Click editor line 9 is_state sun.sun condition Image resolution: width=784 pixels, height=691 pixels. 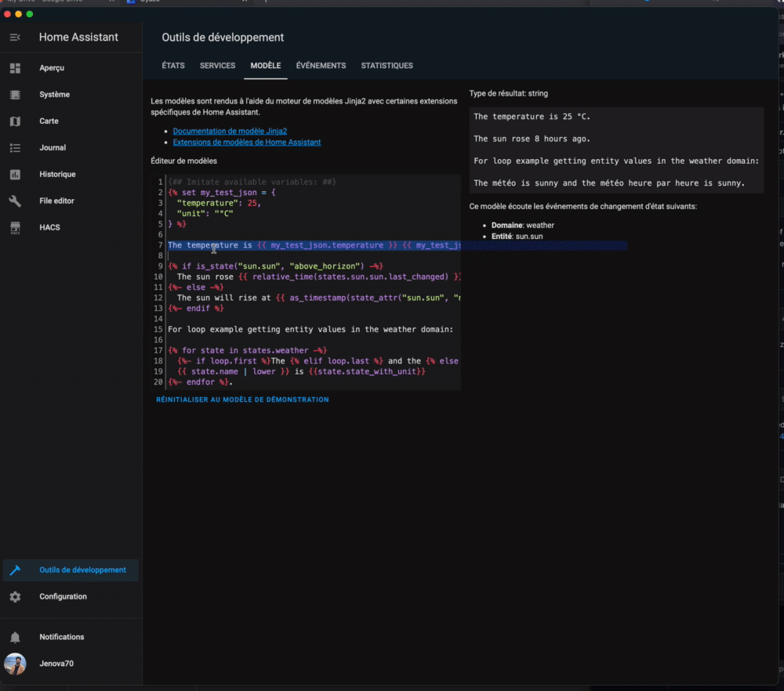click(275, 266)
